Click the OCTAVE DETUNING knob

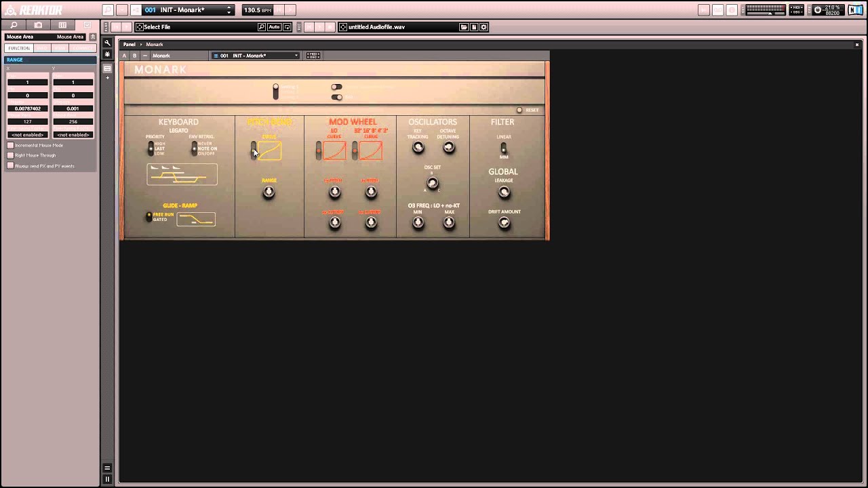[448, 147]
